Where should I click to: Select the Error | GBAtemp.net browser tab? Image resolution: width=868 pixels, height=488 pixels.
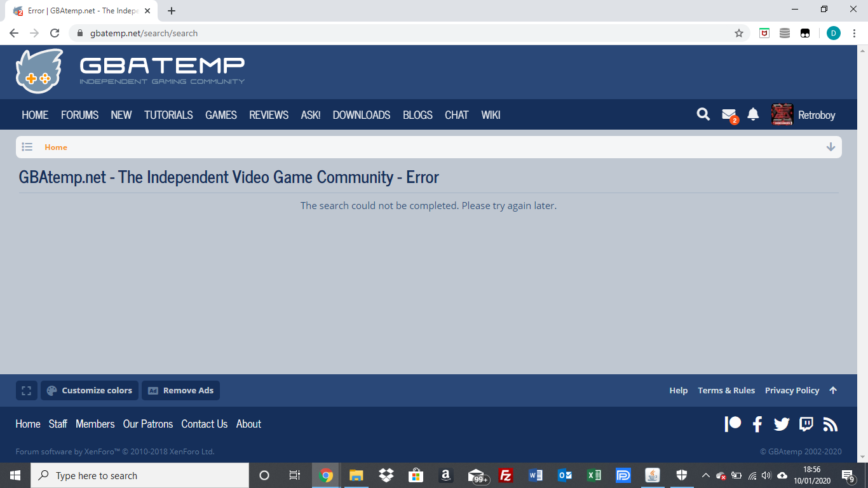(x=81, y=11)
